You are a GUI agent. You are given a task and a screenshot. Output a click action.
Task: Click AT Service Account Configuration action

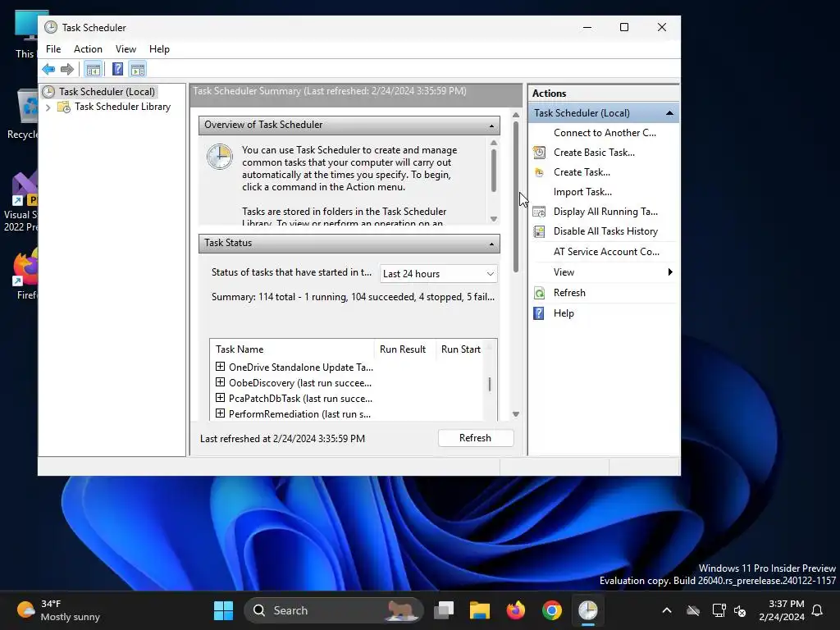[x=606, y=252]
